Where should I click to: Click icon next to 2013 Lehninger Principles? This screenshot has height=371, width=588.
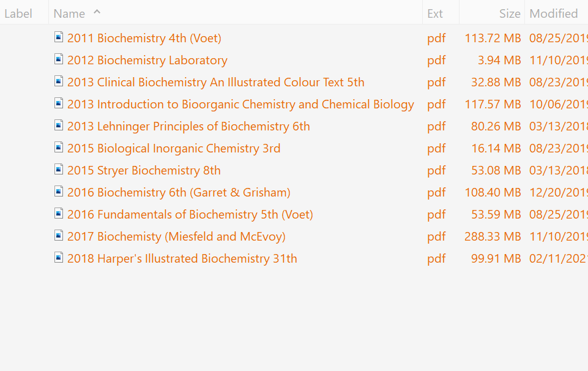[59, 126]
